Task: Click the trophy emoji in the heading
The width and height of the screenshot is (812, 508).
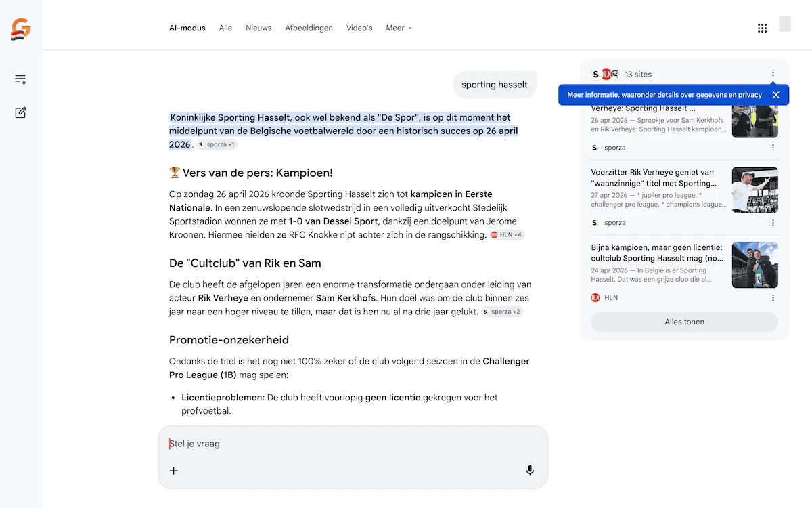Action: point(175,173)
